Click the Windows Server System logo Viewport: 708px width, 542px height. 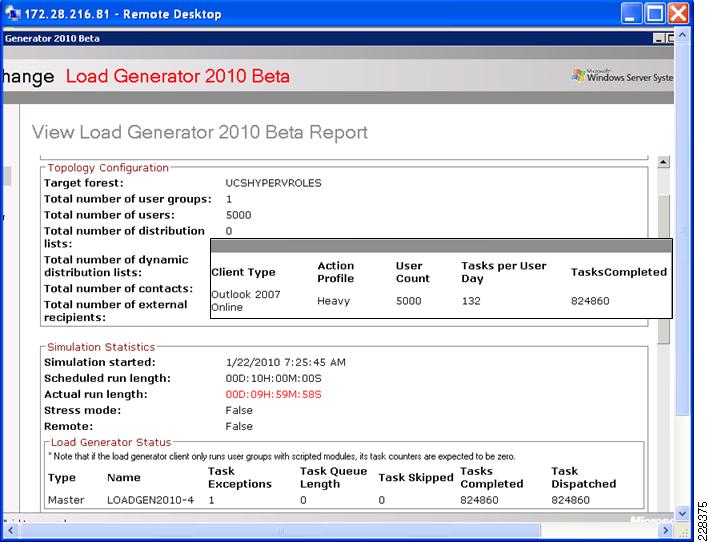click(x=622, y=76)
